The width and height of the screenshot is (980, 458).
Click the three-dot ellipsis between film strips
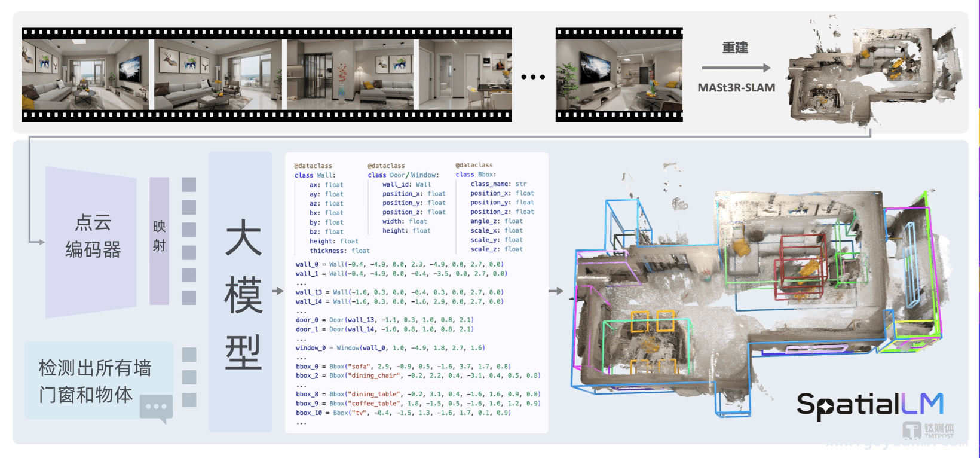533,77
